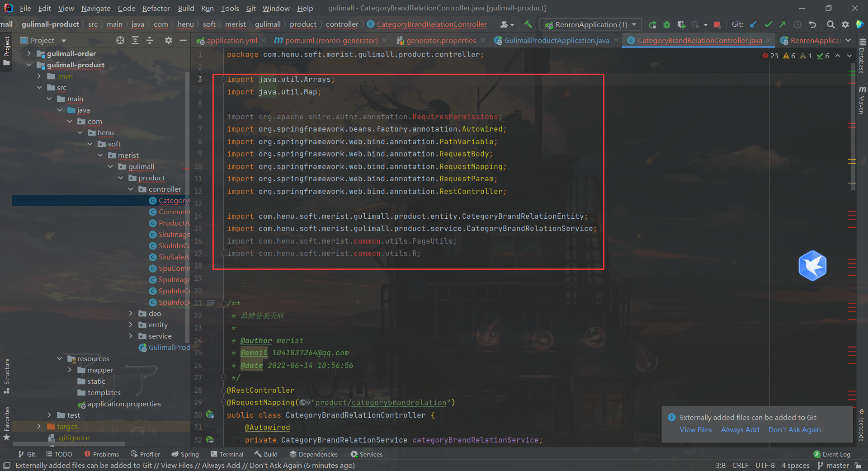Update project with Git blue arrow
The width and height of the screenshot is (868, 471).
pyautogui.click(x=754, y=24)
